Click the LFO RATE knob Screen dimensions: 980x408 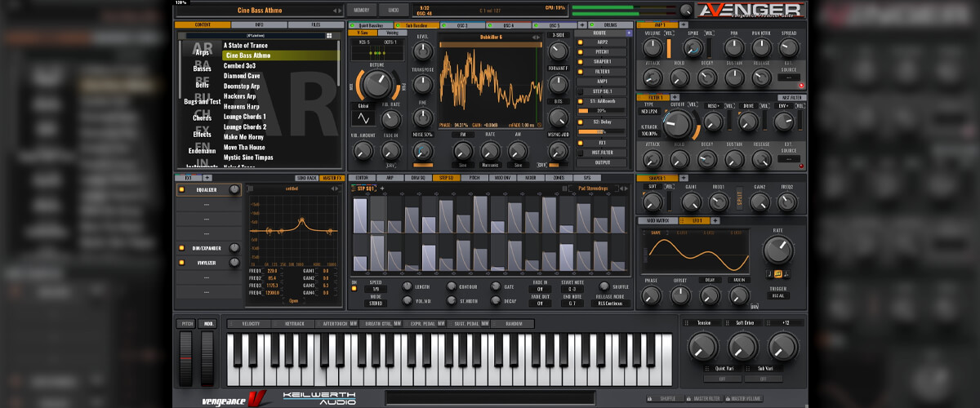point(778,251)
